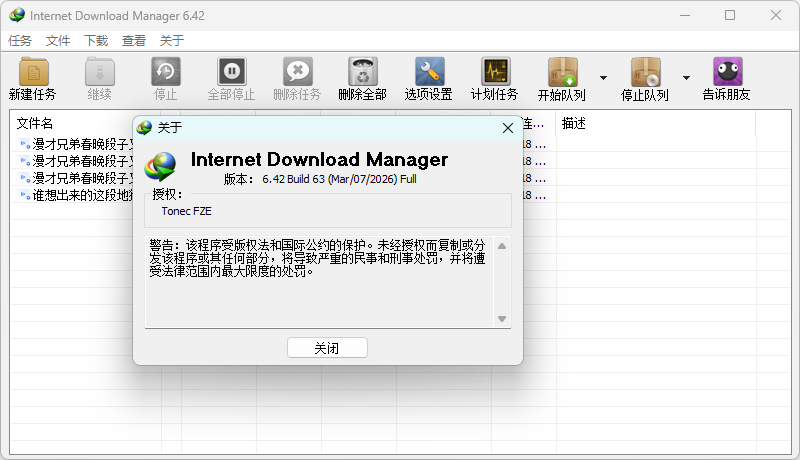Image resolution: width=800 pixels, height=460 pixels.
Task: Click the small IDM icon in 关于 dialog title
Action: pyautogui.click(x=144, y=127)
